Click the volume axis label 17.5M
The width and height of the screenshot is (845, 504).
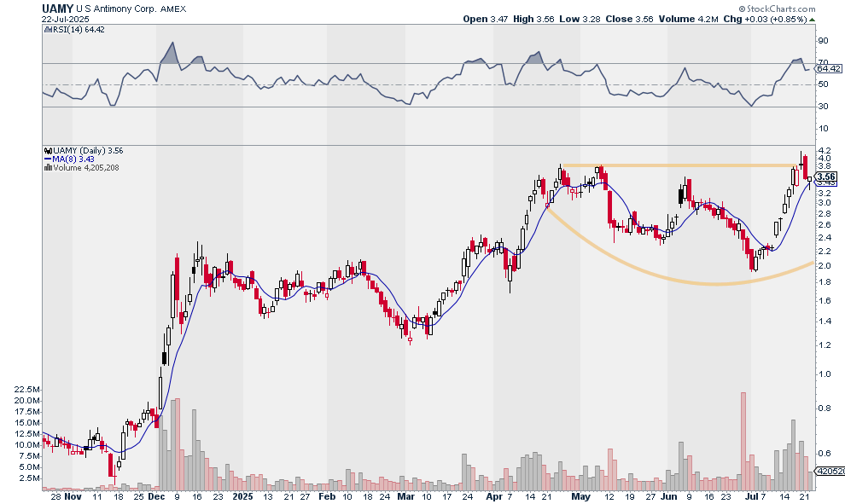tap(27, 411)
